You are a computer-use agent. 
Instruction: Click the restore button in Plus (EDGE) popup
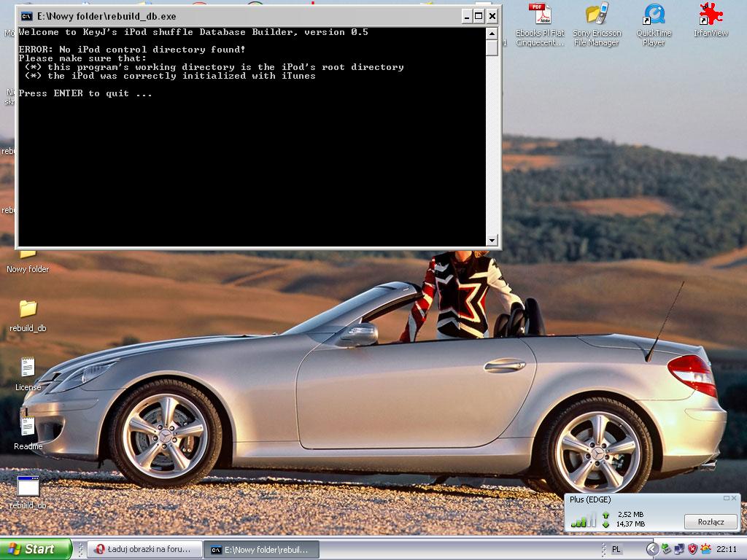coord(727,498)
